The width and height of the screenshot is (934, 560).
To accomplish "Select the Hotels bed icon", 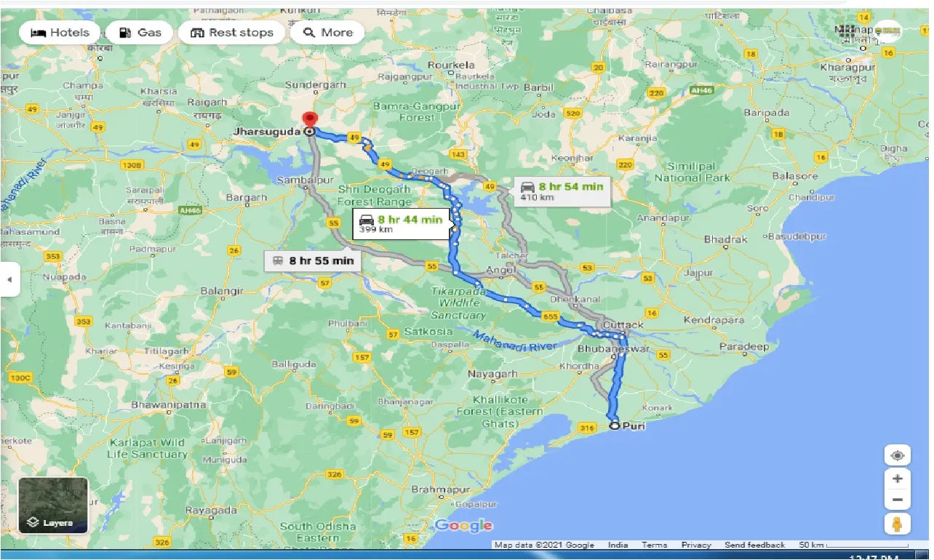I will 40,32.
